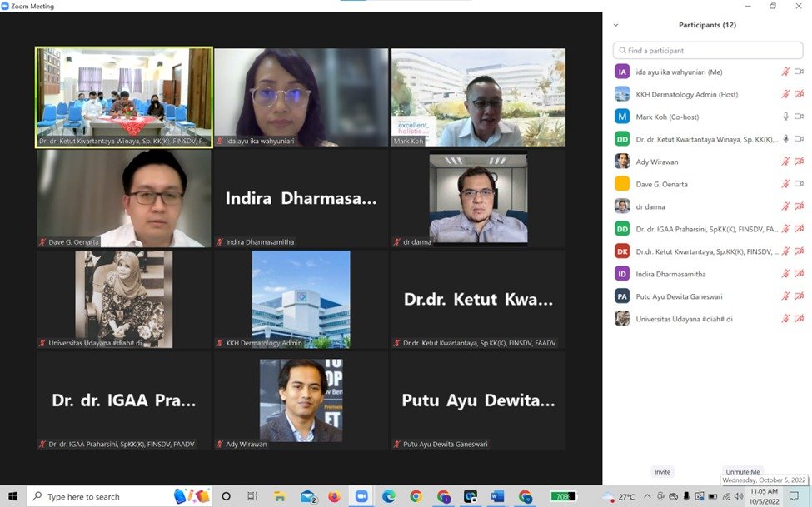Click the PA avatar of Putu Ayu Dewita Ganeswari

tap(622, 296)
